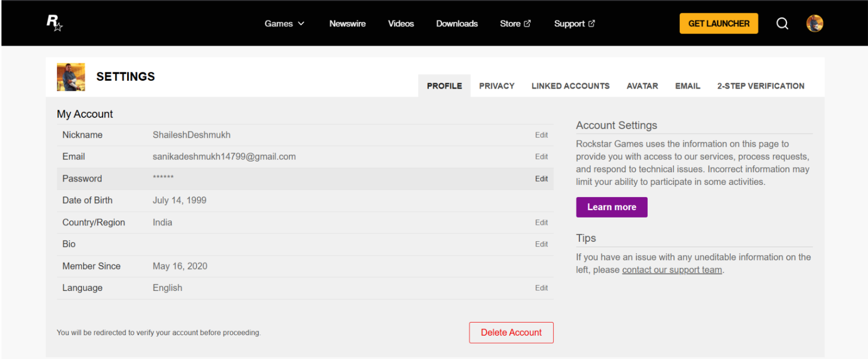
Task: Click the purple Learn more button
Action: 612,207
